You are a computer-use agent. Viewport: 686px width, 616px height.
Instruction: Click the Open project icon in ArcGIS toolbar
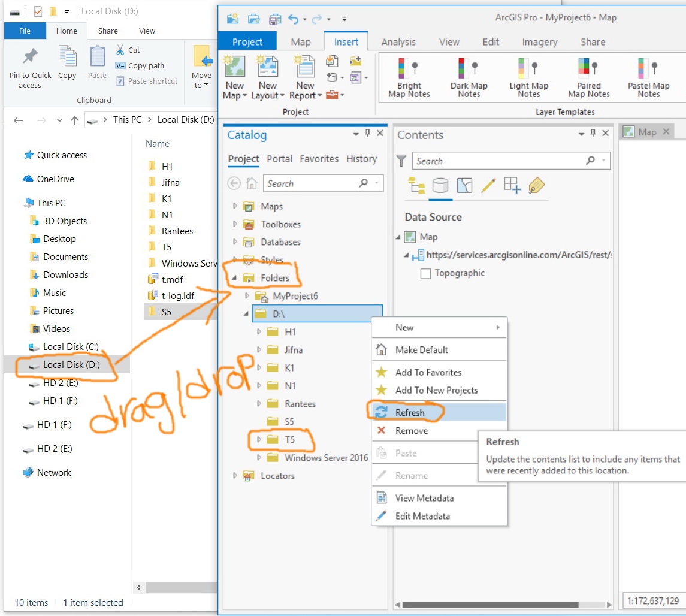(254, 19)
